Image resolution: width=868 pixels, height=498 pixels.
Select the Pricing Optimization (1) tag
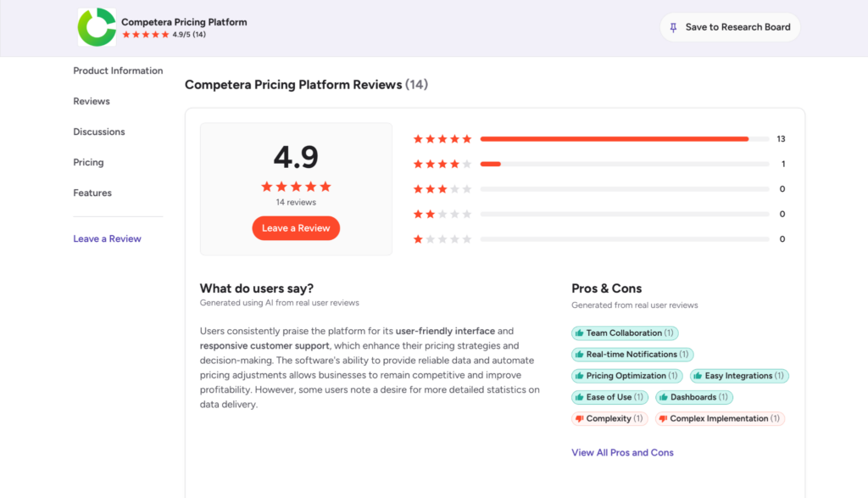(627, 376)
